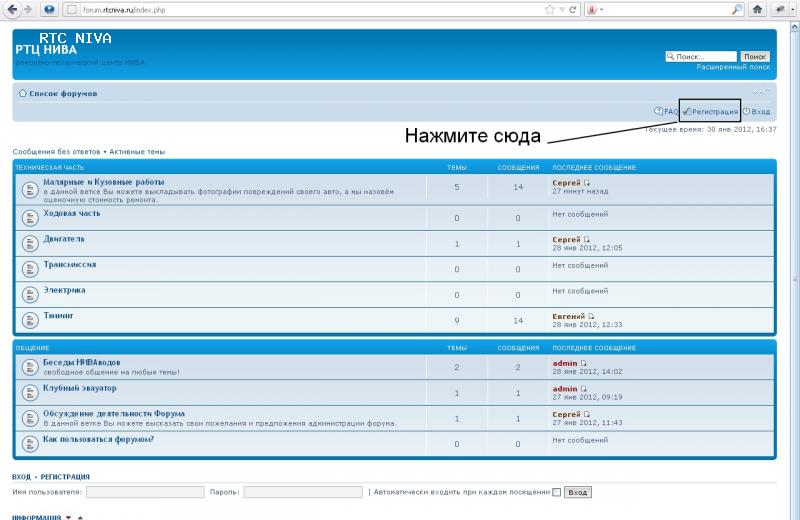Open the Как пользоваться форумом? forum
The width and height of the screenshot is (800, 520).
pyautogui.click(x=98, y=439)
